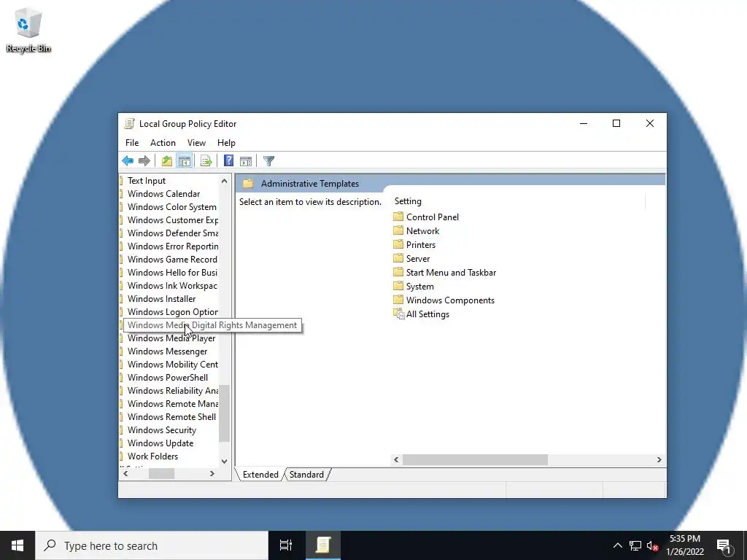This screenshot has height=560, width=747.
Task: Select Windows Hello for Busi tree item
Action: click(172, 273)
